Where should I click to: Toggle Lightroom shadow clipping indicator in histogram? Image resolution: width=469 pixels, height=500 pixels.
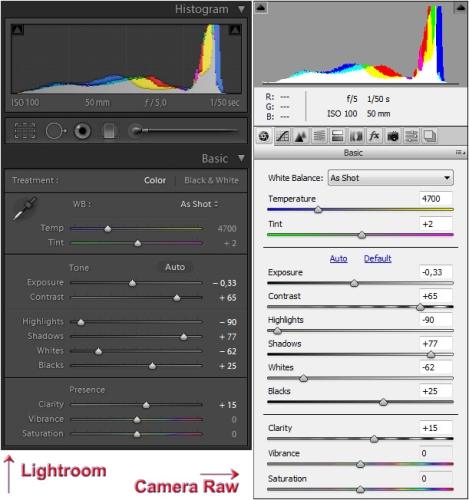[x=17, y=30]
